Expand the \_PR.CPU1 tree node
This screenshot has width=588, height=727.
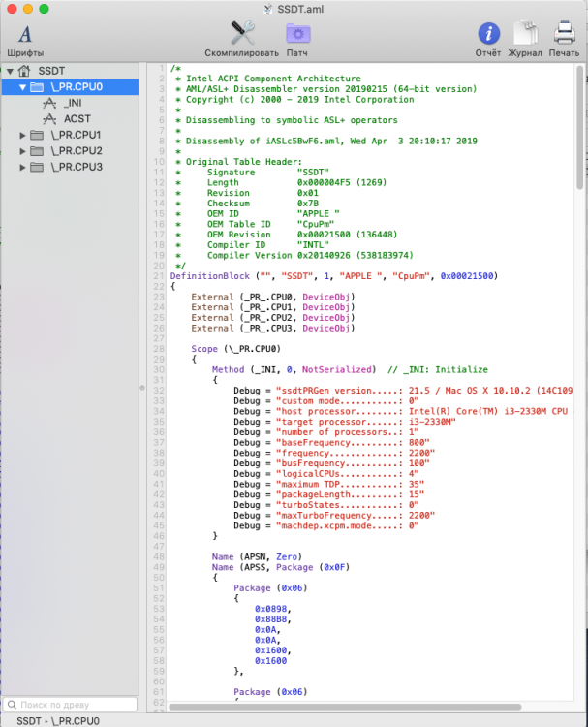click(x=22, y=136)
